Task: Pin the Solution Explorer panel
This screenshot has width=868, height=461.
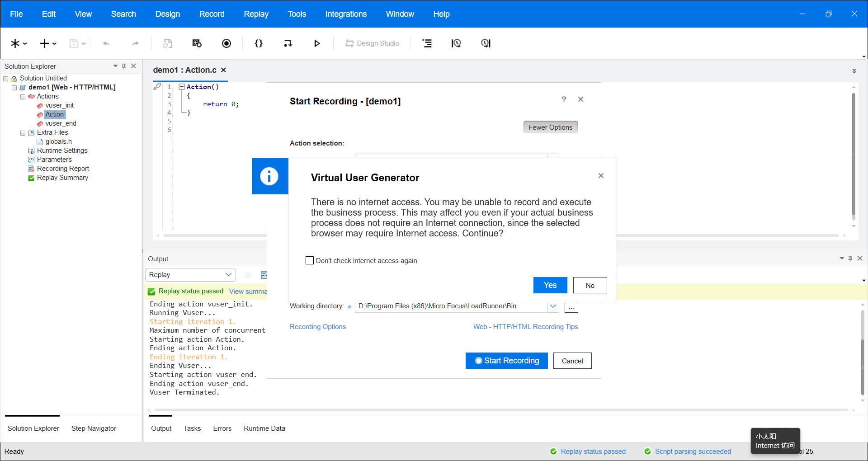Action: (124, 66)
